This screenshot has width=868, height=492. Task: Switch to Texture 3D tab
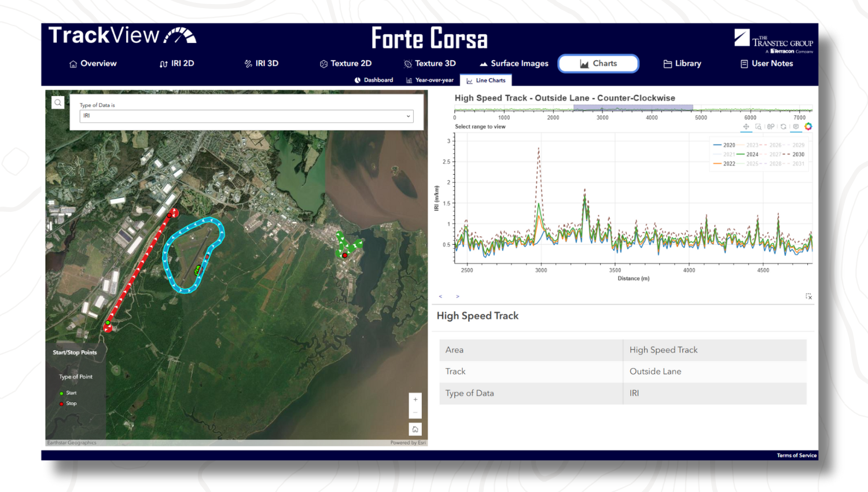point(429,64)
